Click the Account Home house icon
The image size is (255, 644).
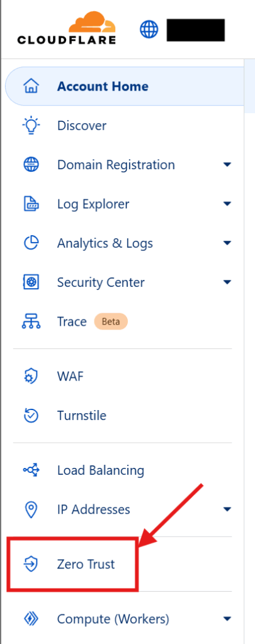coord(31,87)
